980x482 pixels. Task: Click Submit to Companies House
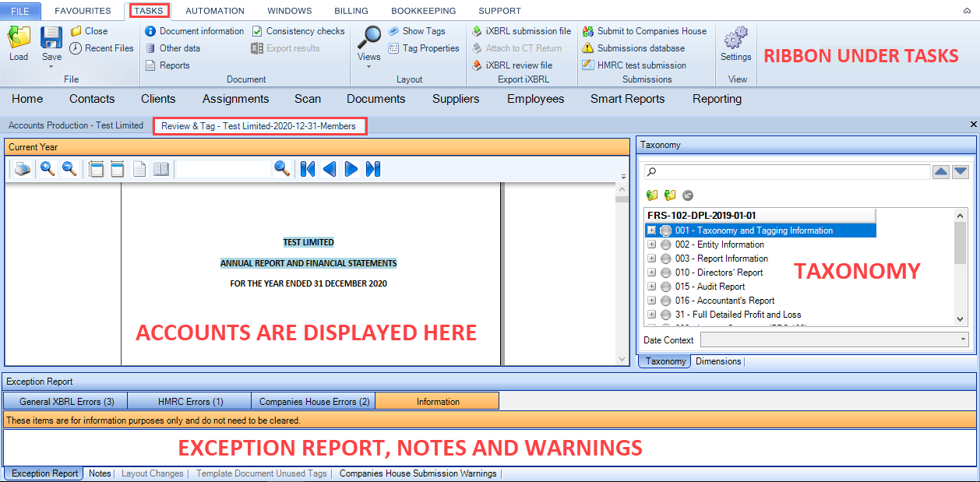644,31
